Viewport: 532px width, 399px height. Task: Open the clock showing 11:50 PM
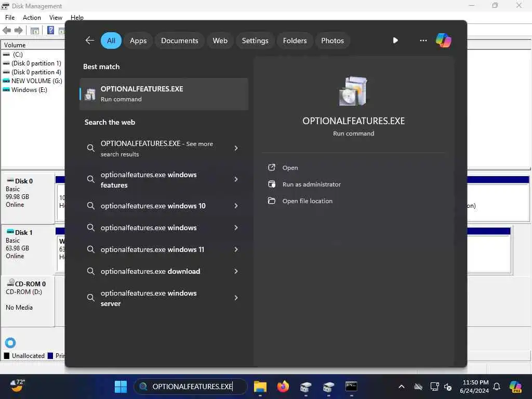pyautogui.click(x=474, y=387)
